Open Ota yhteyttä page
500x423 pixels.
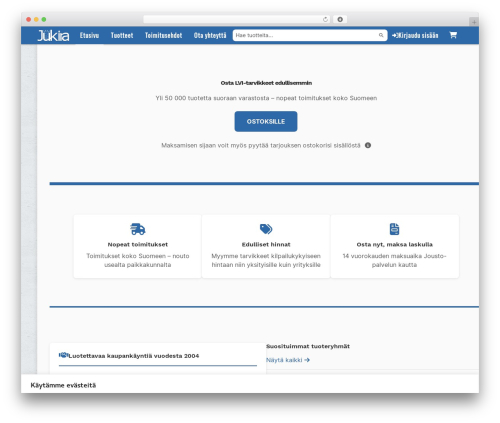tap(210, 35)
